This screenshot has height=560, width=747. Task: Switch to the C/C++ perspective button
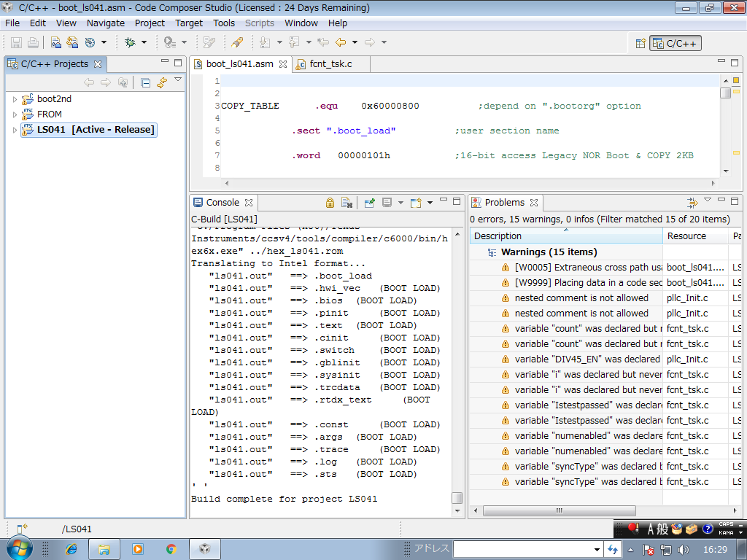tap(675, 44)
